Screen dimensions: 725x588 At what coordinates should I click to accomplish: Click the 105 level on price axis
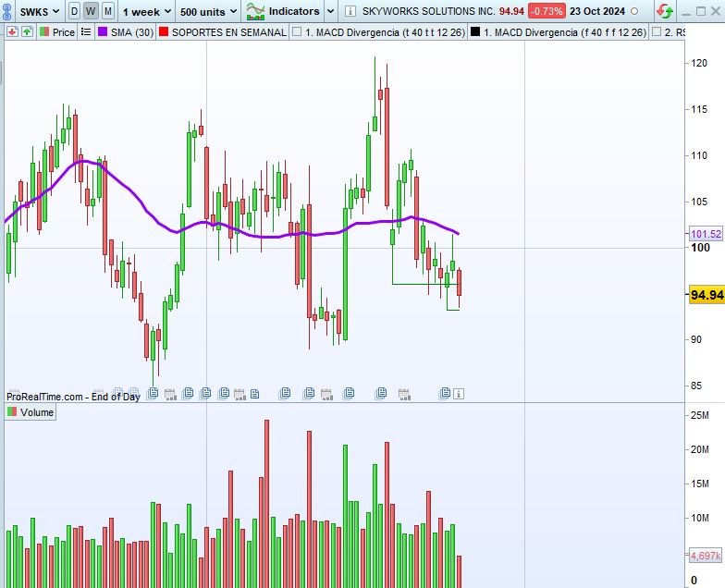click(x=699, y=202)
